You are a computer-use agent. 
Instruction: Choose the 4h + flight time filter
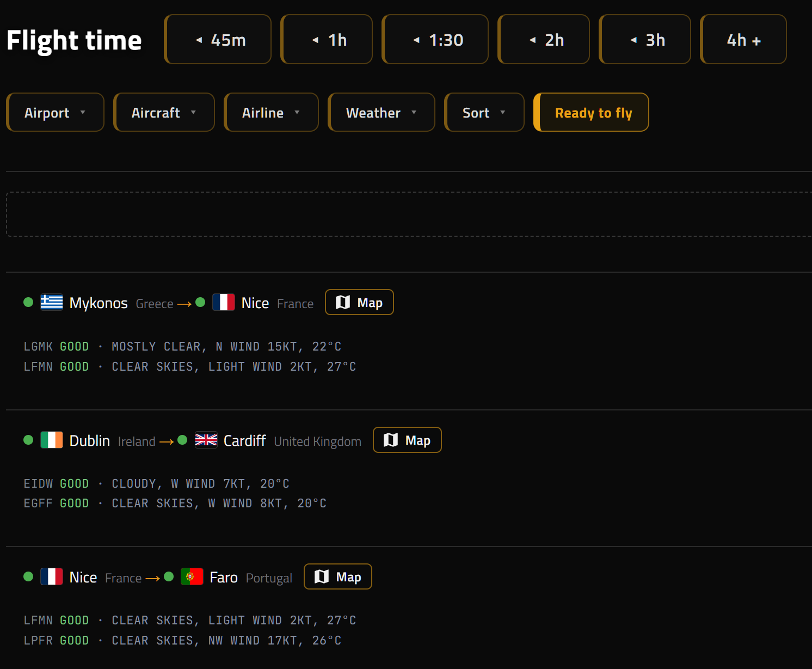tap(743, 39)
